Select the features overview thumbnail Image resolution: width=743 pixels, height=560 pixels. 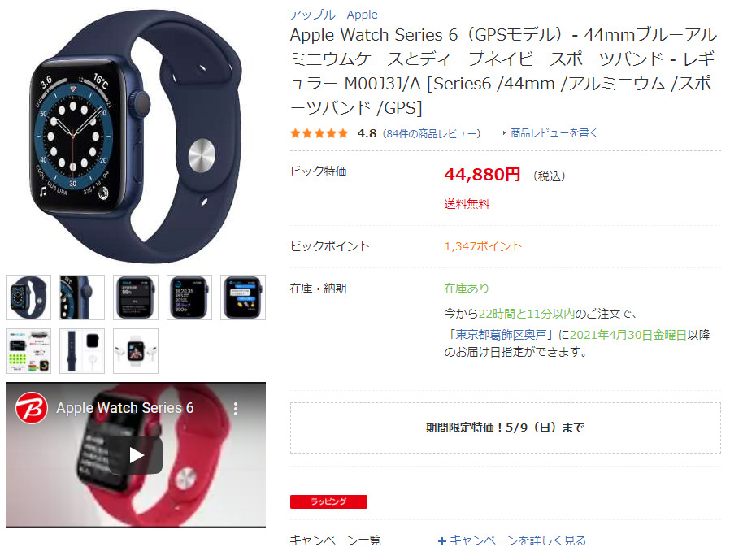click(28, 351)
